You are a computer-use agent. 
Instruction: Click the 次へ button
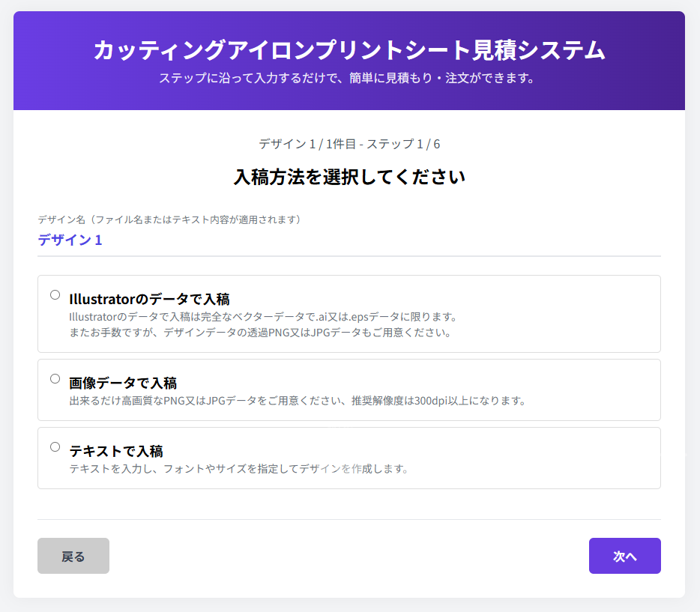pyautogui.click(x=624, y=556)
